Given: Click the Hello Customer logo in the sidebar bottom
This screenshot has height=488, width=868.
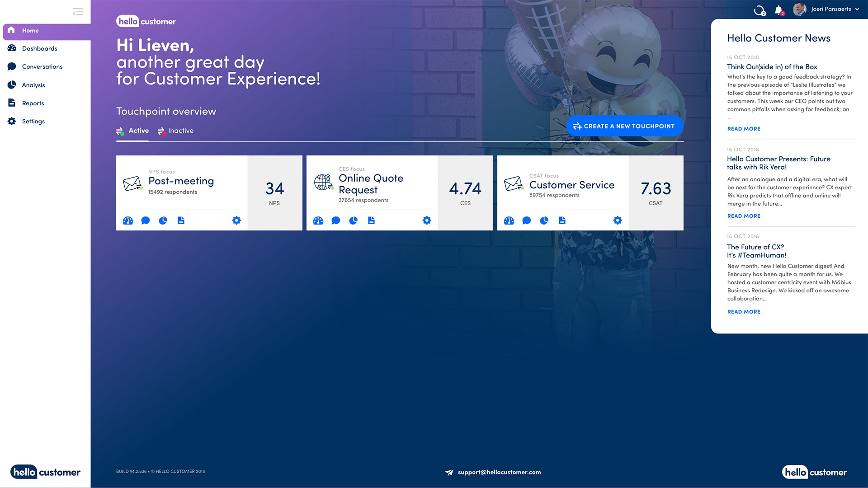Looking at the screenshot, I should point(45,472).
